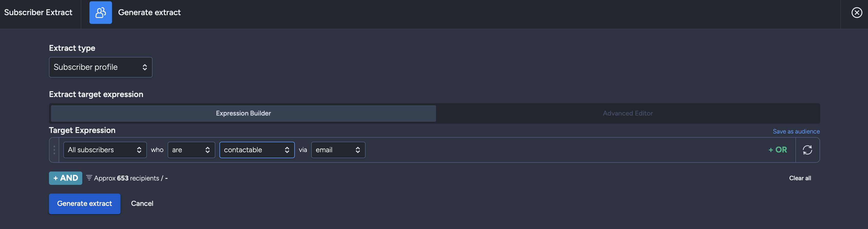Cancel the extract generation
The image size is (868, 229).
(142, 203)
